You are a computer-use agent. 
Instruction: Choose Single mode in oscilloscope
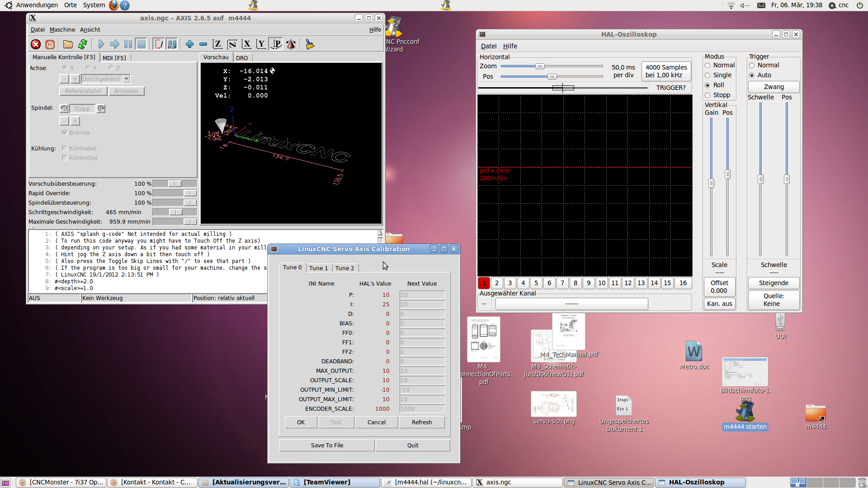708,75
